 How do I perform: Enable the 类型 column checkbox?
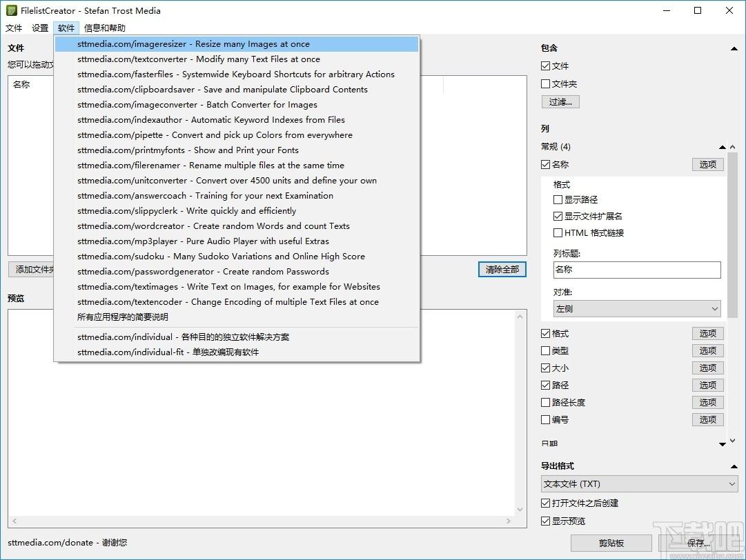click(x=546, y=351)
